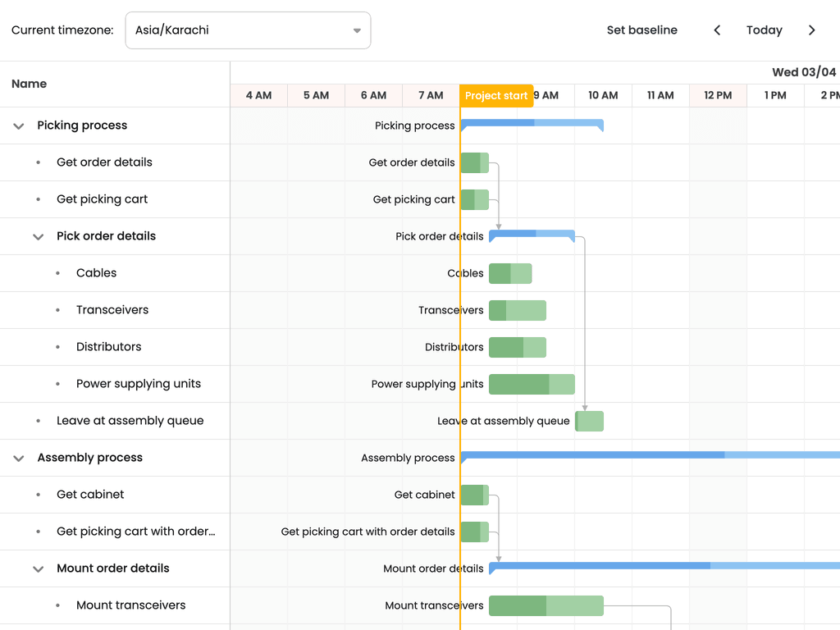Image resolution: width=840 pixels, height=630 pixels.
Task: Select the Distributors row in the tree
Action: tap(115, 347)
